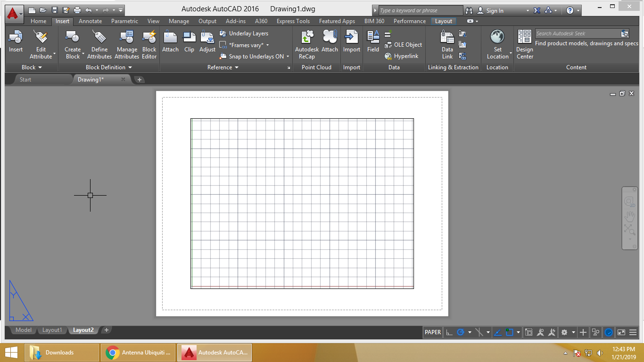Save the drawing using the floppy disk icon

[55, 10]
